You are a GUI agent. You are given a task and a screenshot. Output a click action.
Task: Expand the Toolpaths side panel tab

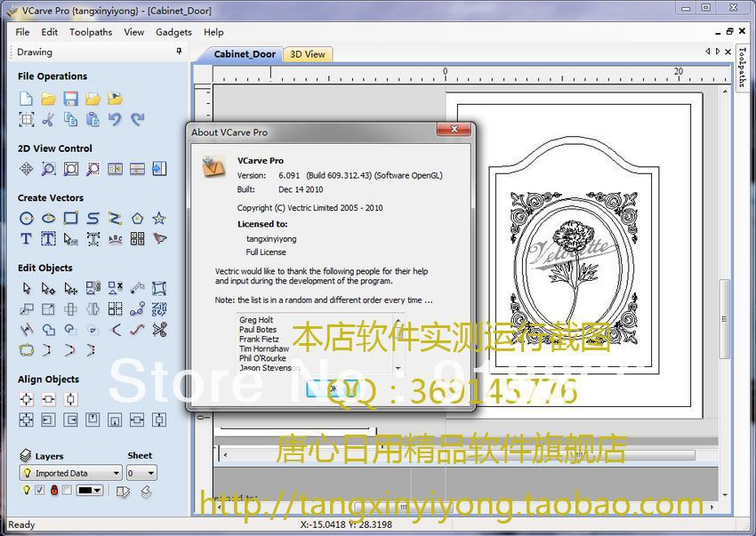pos(743,67)
